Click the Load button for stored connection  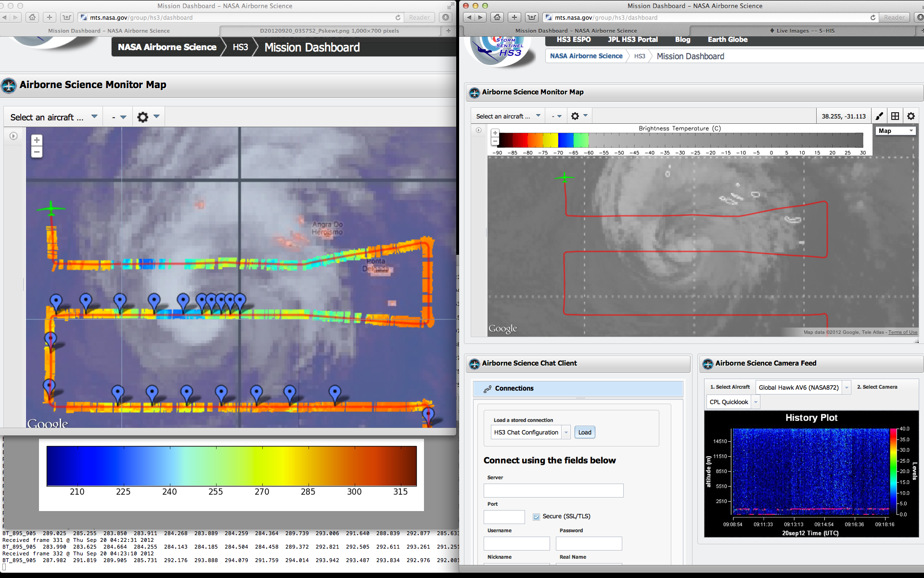585,433
